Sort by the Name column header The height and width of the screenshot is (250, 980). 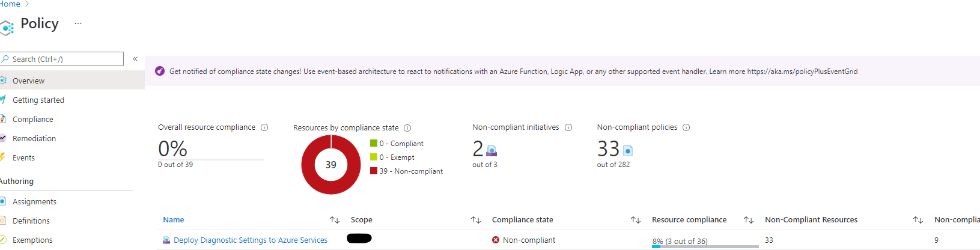pyautogui.click(x=174, y=220)
